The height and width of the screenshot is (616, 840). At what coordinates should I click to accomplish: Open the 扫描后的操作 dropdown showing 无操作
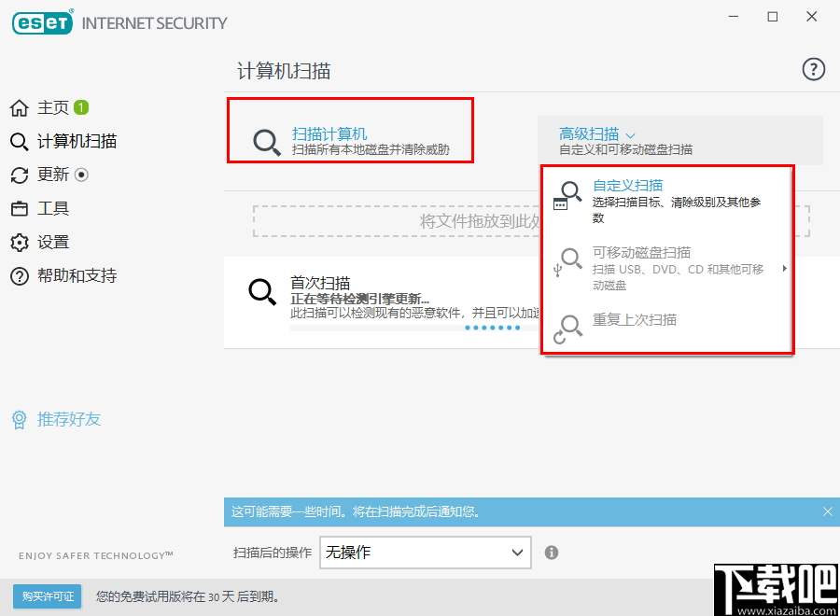[x=425, y=553]
